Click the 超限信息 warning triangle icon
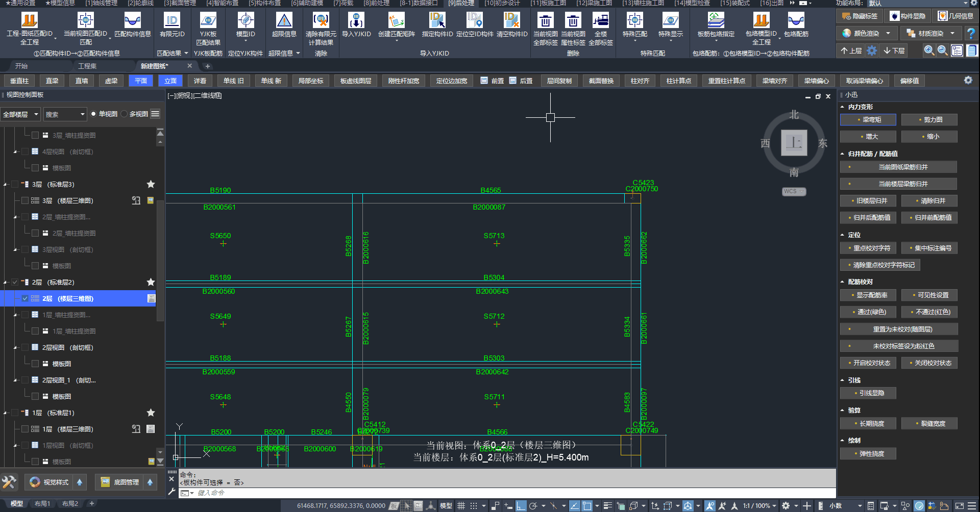The image size is (980, 512). (284, 21)
